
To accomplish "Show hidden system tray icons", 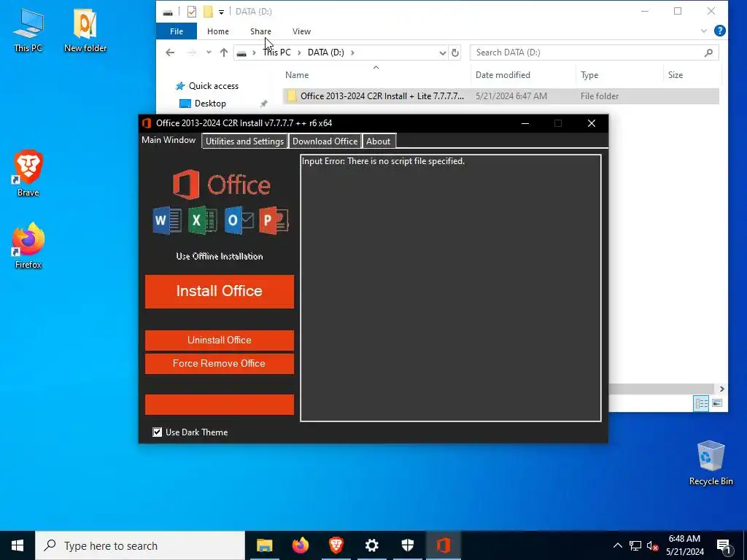I will (x=617, y=545).
